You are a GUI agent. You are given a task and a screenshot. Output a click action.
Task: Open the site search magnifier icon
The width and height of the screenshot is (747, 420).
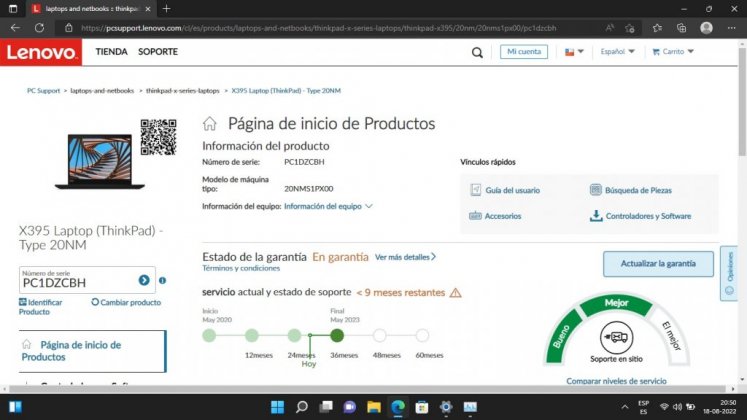point(477,52)
